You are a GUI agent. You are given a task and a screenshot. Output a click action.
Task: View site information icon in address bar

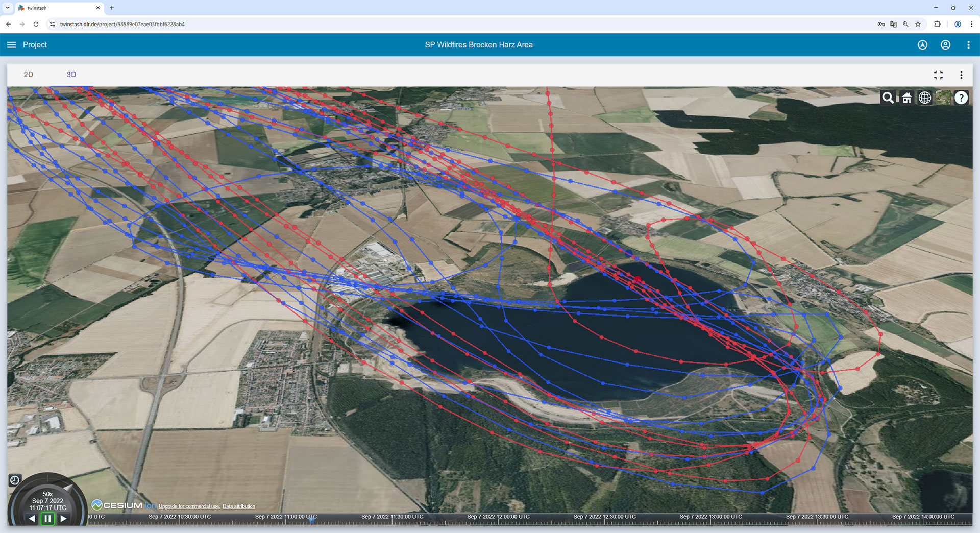coord(52,24)
